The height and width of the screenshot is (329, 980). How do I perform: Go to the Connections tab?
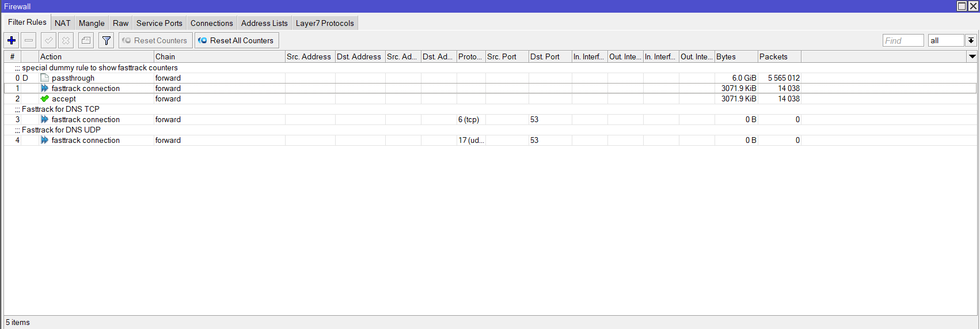(x=211, y=23)
